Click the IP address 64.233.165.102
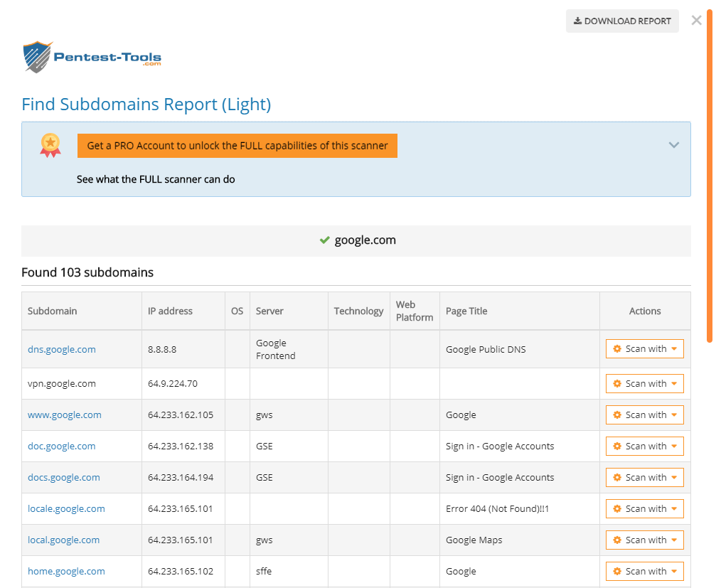 (x=181, y=572)
